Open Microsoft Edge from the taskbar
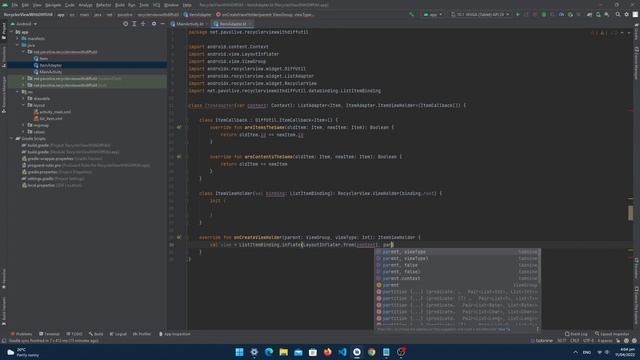The height and width of the screenshot is (360, 640). click(x=269, y=352)
